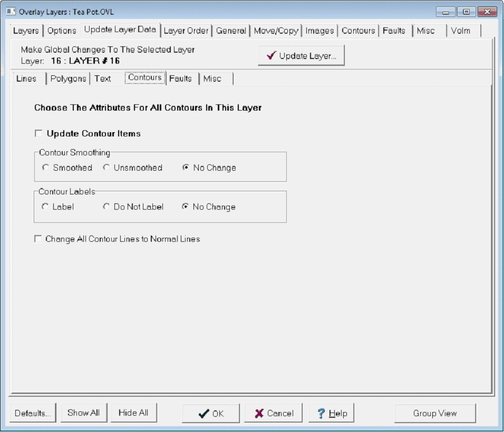
Task: Switch to the Layer Order tab
Action: coord(186,31)
